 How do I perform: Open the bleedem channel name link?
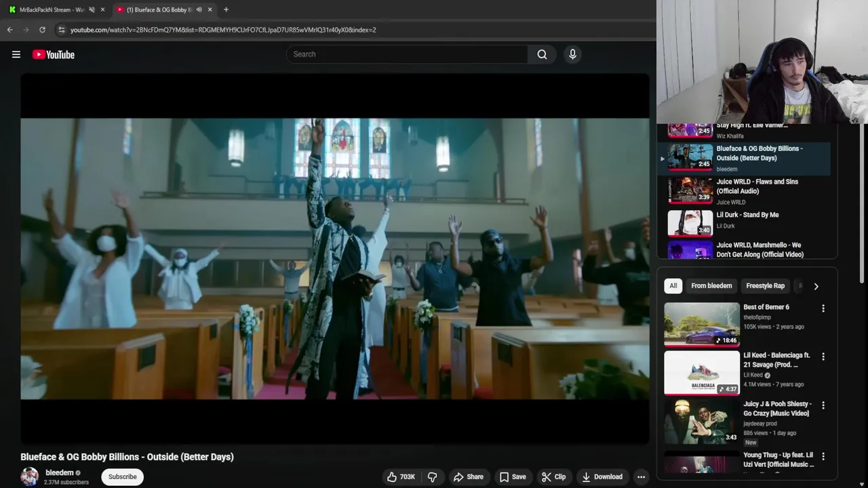tap(60, 472)
